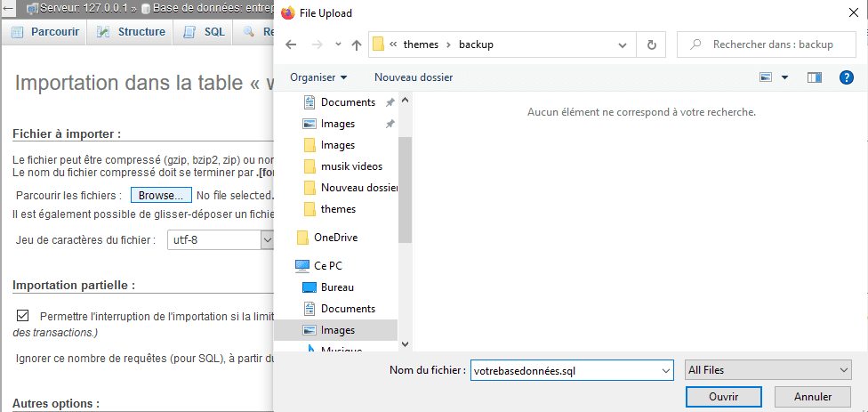The height and width of the screenshot is (412, 868).
Task: Go up one folder level arrow
Action: click(x=357, y=44)
